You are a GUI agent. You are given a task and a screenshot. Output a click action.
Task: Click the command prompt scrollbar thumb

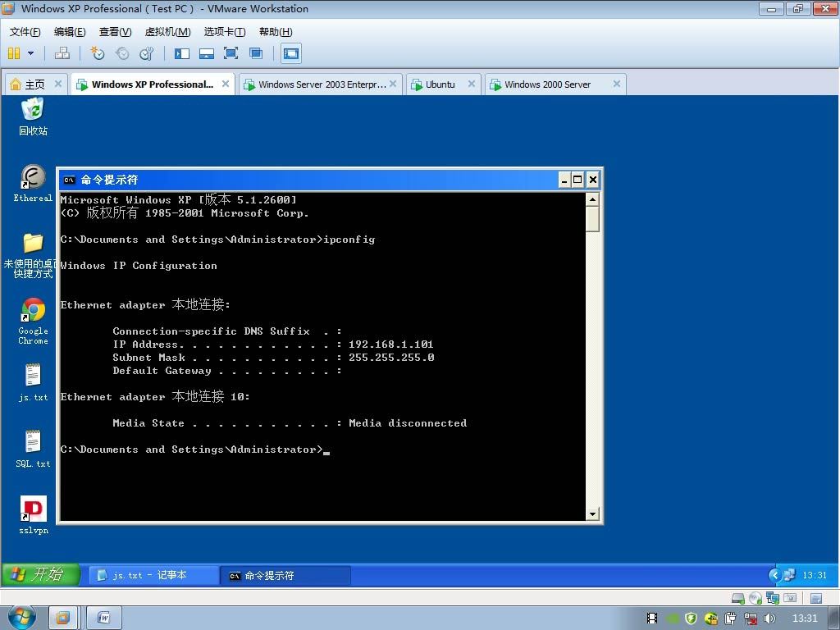tap(592, 219)
